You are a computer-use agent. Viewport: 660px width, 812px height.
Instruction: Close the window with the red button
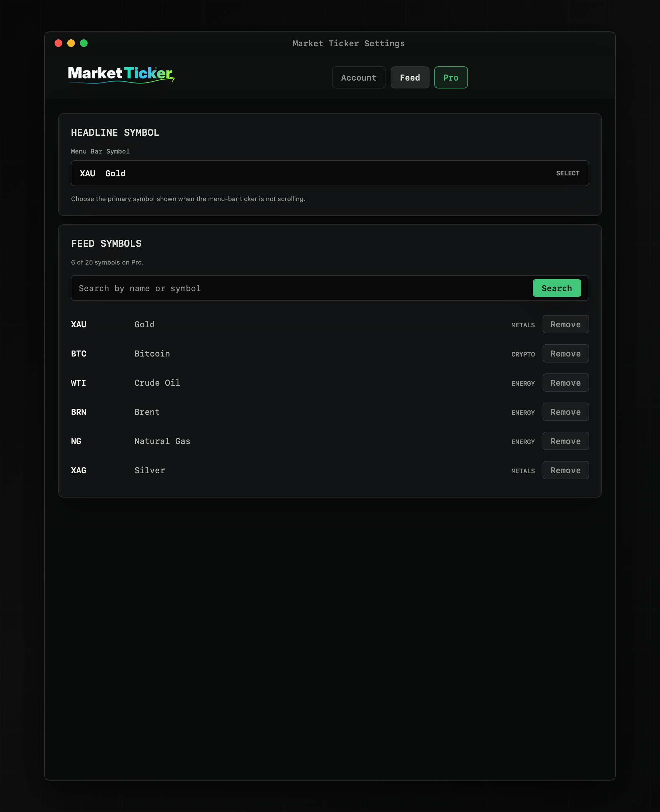click(58, 43)
